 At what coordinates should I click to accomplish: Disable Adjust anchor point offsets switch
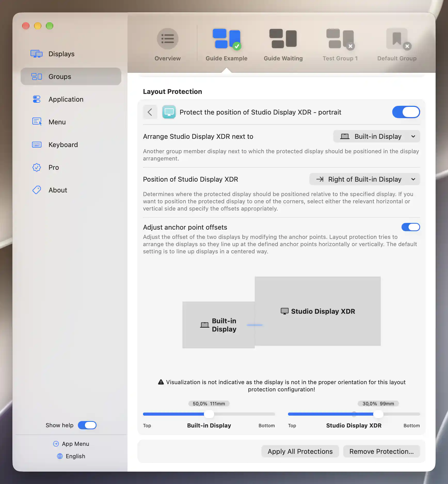[x=411, y=227]
